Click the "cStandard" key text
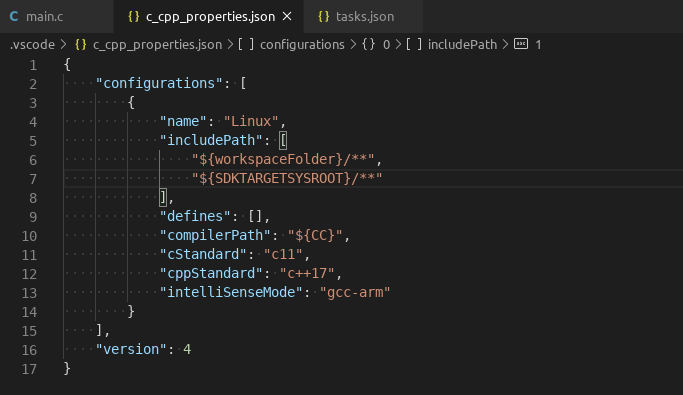This screenshot has width=683, height=395. click(203, 254)
